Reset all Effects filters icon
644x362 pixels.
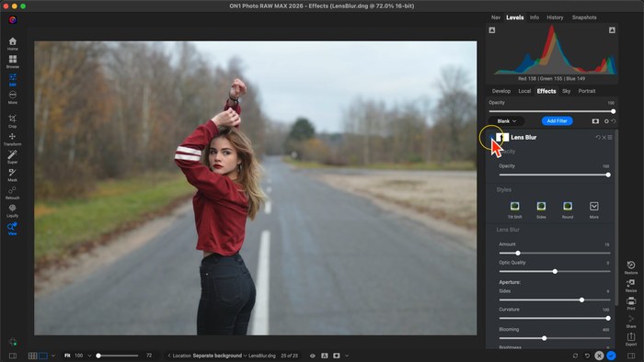614,121
